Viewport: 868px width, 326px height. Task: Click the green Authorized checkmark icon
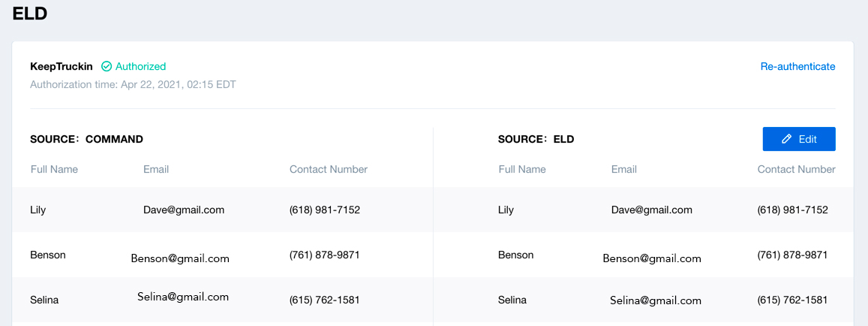click(107, 66)
